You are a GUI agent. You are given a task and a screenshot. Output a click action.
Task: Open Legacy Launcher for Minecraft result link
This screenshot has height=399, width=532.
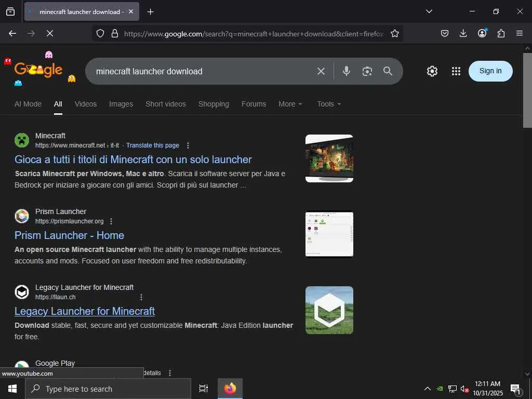(85, 311)
